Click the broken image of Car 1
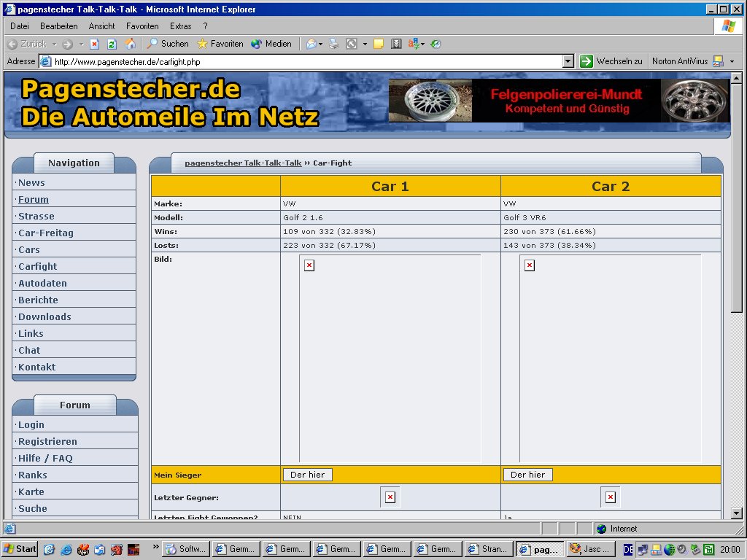The height and width of the screenshot is (560, 747). 390,359
